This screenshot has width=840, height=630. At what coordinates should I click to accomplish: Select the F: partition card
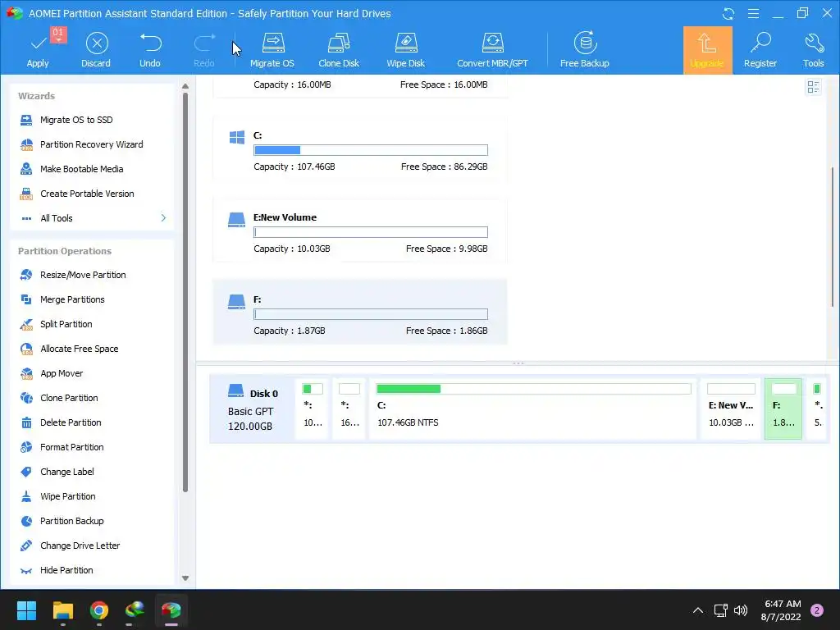pos(359,312)
